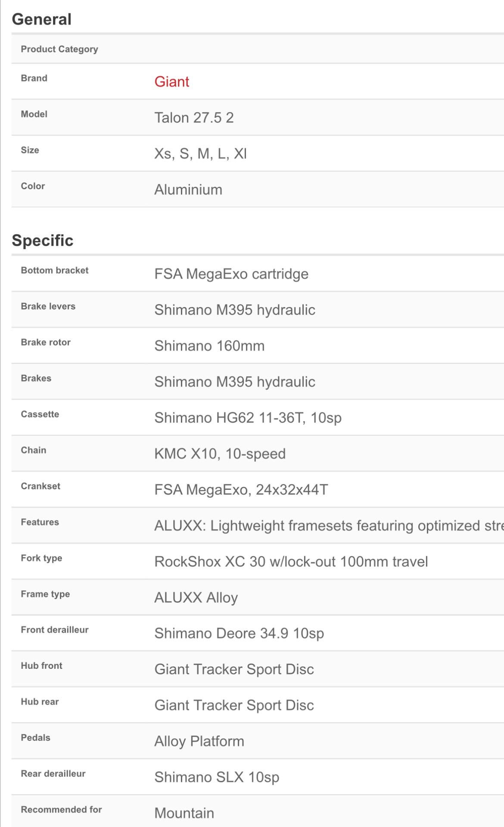
Task: Select the ALUXX Lightweight framesets features text
Action: tap(329, 526)
